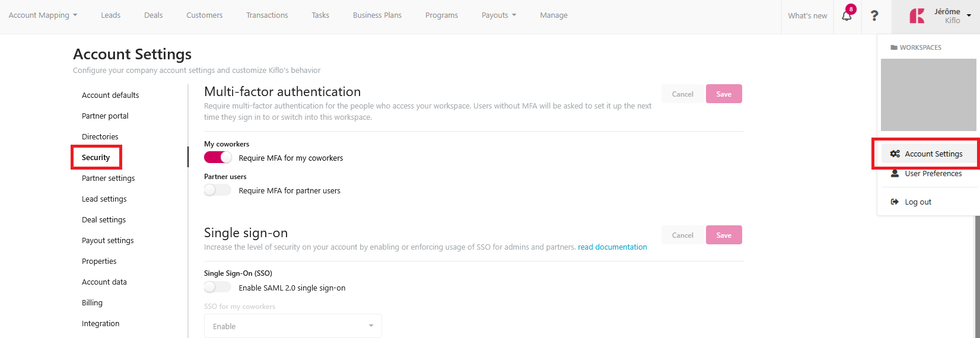Screen dimensions: 980x338
Task: Open Partner settings section
Action: click(109, 178)
